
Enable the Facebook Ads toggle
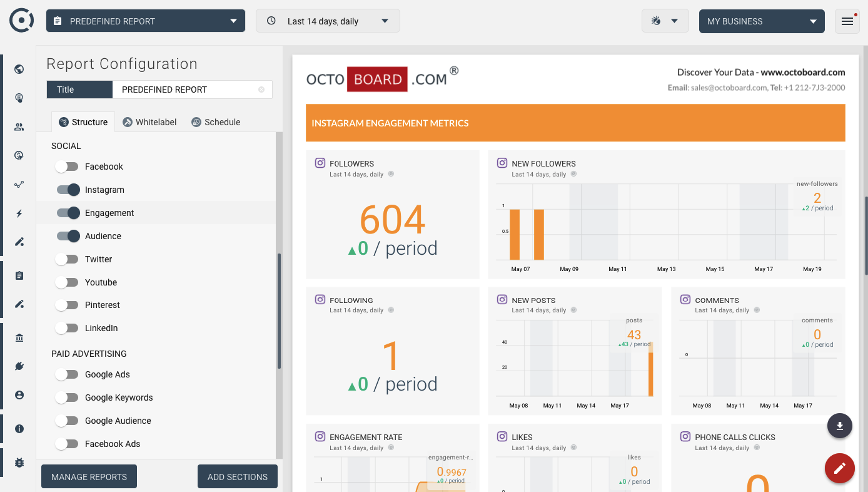[67, 444]
